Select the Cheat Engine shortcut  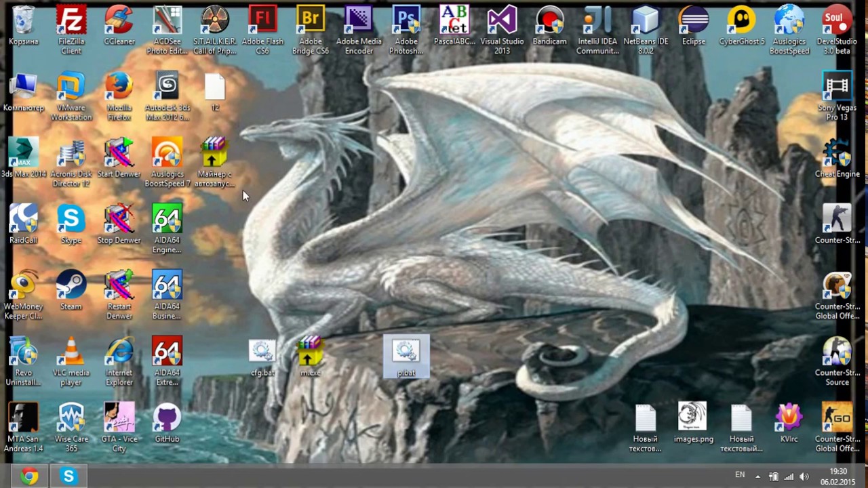point(837,154)
